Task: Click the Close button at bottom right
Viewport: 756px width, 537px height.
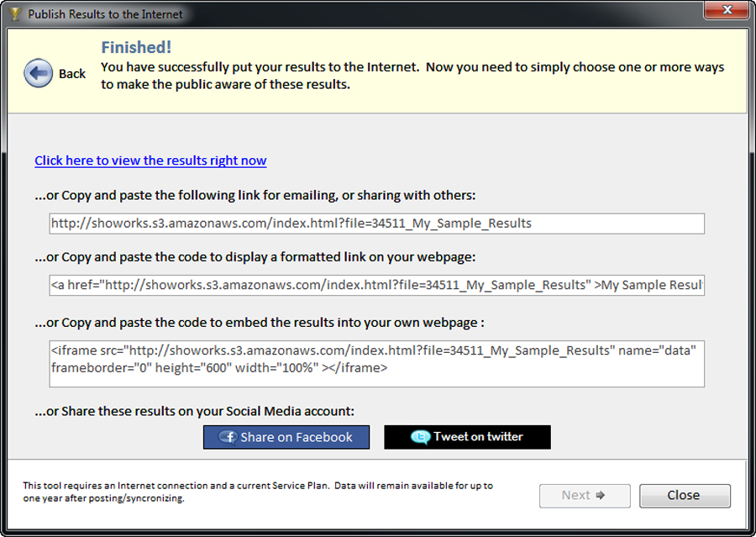Action: tap(684, 496)
